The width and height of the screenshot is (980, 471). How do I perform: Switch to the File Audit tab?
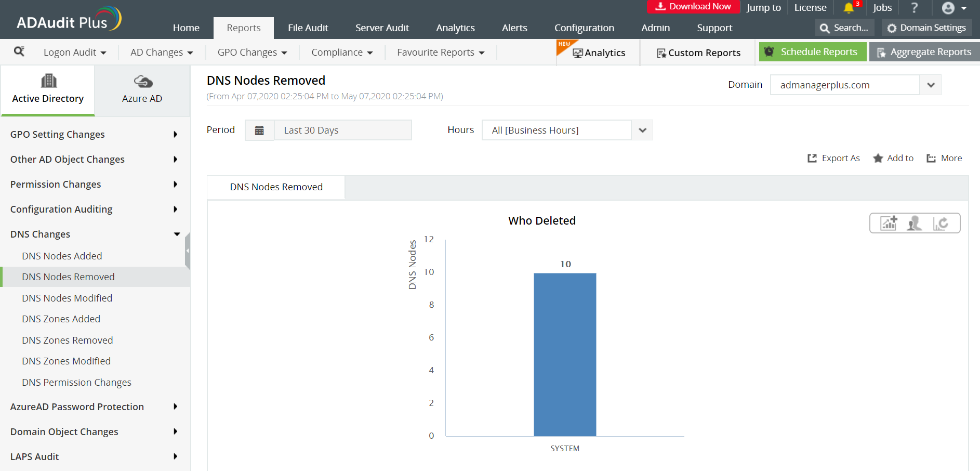(308, 28)
